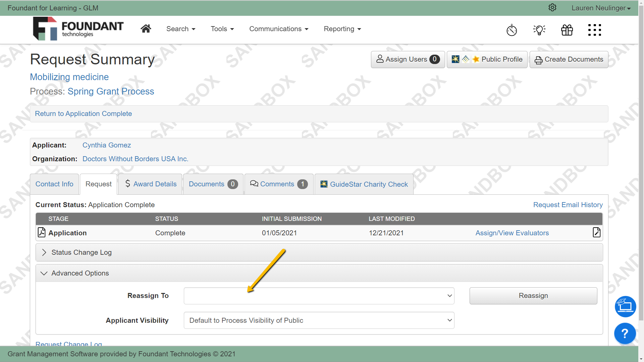Click the Foundant Technologies logo
The width and height of the screenshot is (644, 362).
click(x=78, y=29)
